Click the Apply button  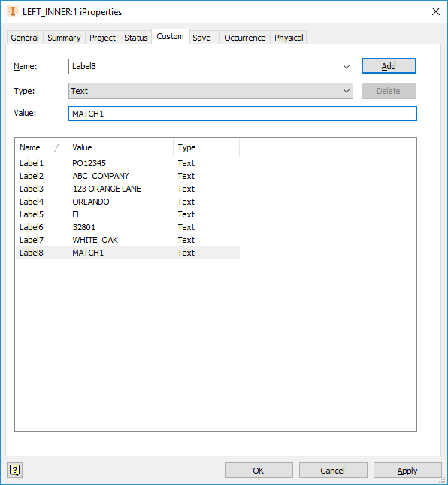point(407,471)
